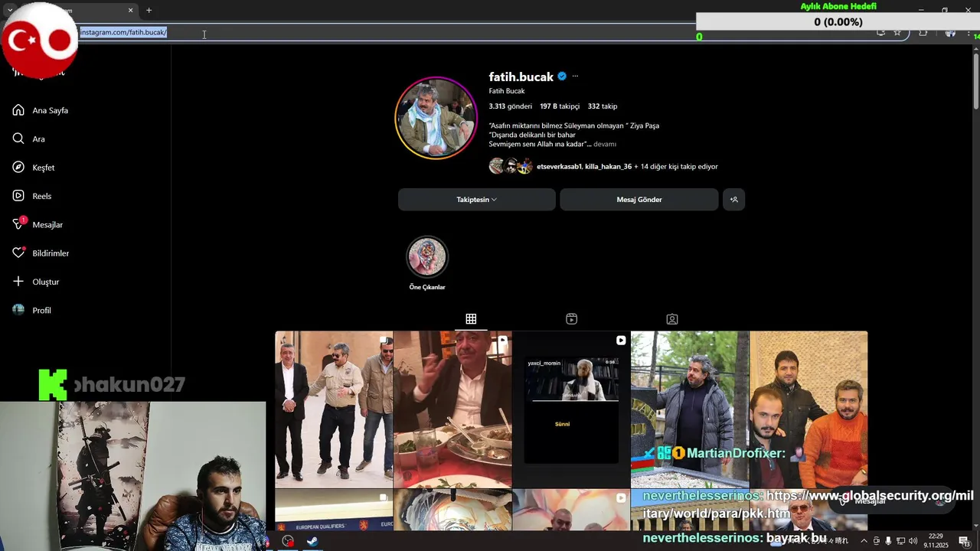
Task: Close the current Instagram browser tab
Action: pos(130,10)
